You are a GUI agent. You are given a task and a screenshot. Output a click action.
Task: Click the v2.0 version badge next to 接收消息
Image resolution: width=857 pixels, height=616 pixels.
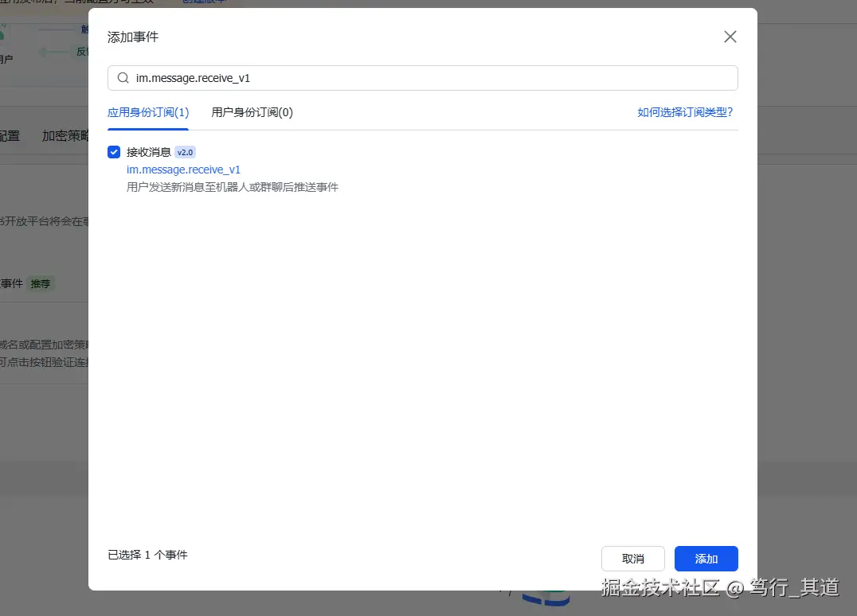point(184,151)
